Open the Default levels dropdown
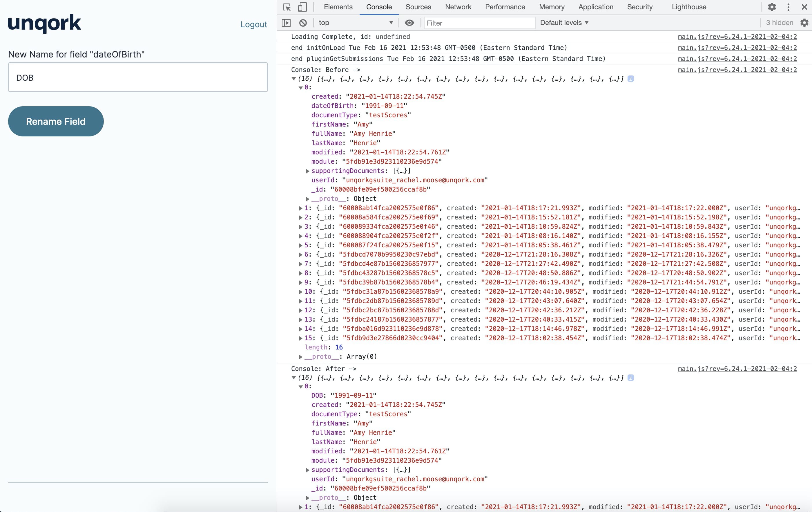The image size is (812, 512). 564,23
